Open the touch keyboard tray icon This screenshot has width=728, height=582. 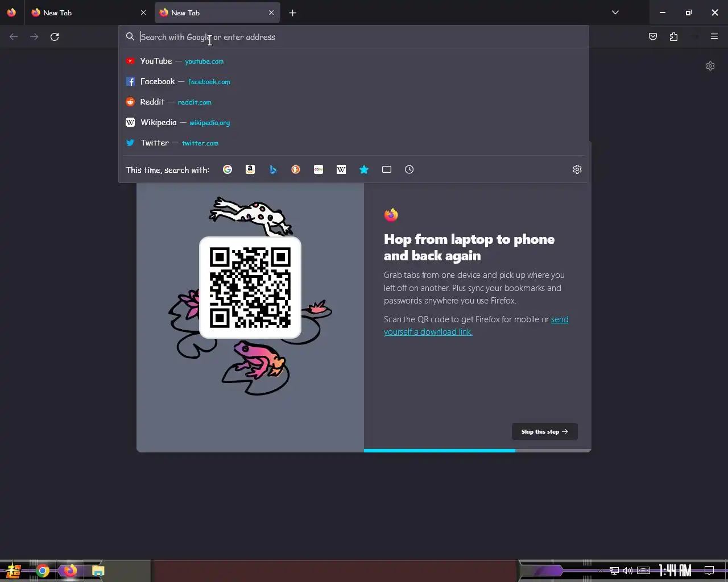(x=643, y=571)
